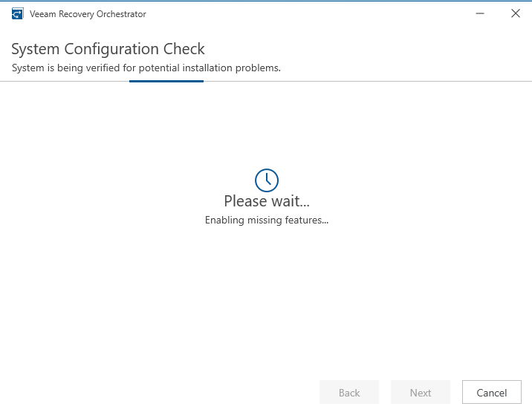532x415 pixels.
Task: Go to previous step with Back
Action: tap(349, 393)
